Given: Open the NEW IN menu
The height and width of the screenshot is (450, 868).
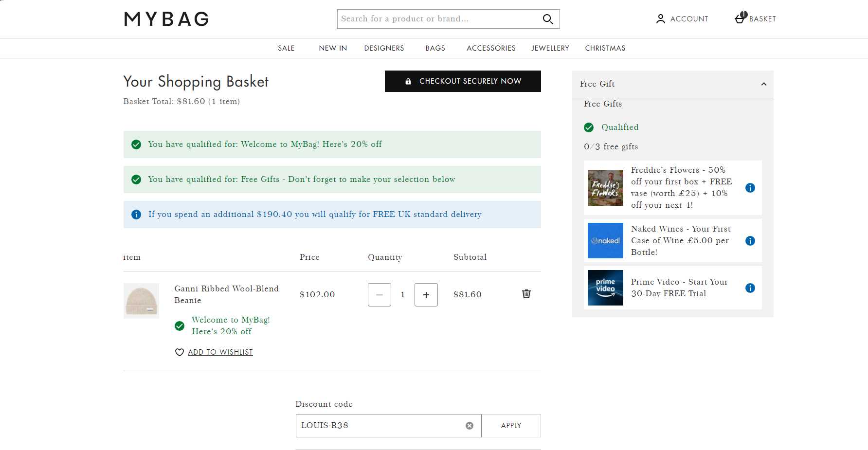Looking at the screenshot, I should 333,48.
